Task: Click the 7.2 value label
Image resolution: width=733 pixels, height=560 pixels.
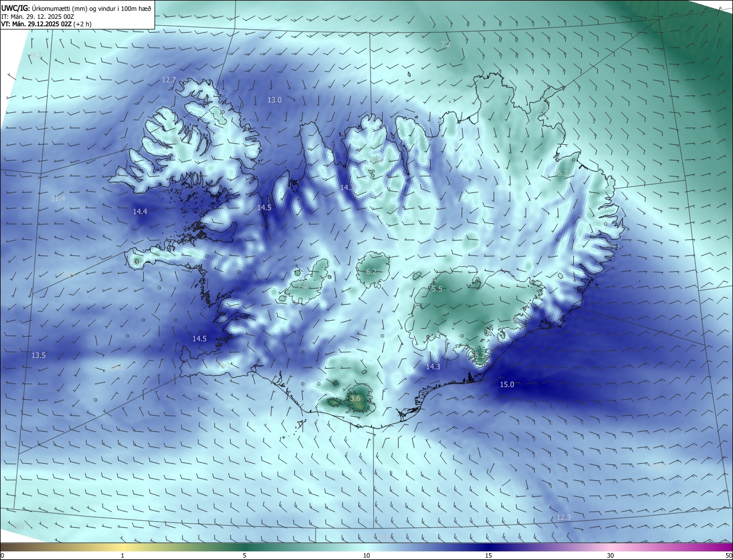Action: tap(446, 44)
